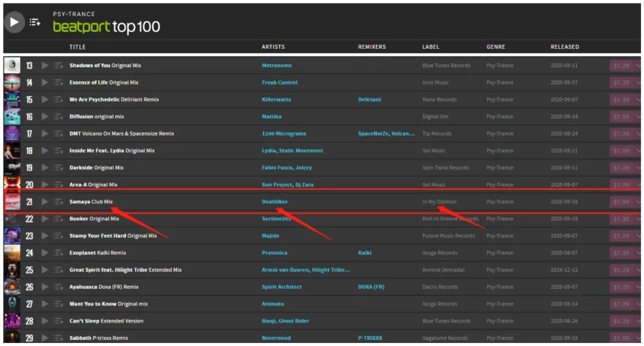The height and width of the screenshot is (346, 644).
Task: Play track 13 Shadows of You
Action: [x=45, y=65]
